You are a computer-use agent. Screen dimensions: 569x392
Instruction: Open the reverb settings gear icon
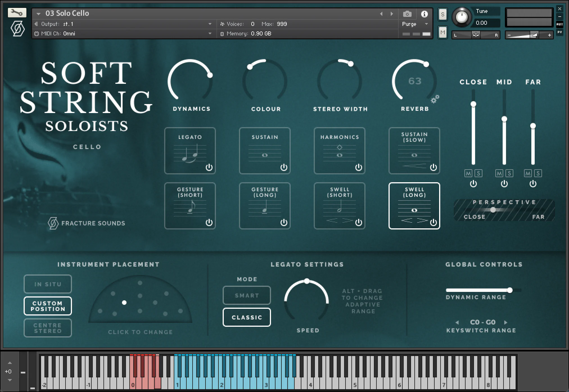pyautogui.click(x=435, y=99)
